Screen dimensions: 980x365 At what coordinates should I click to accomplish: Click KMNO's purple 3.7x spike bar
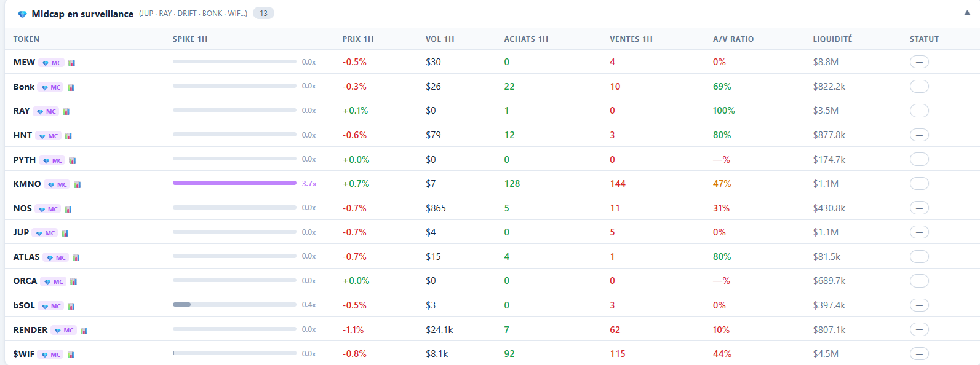234,183
